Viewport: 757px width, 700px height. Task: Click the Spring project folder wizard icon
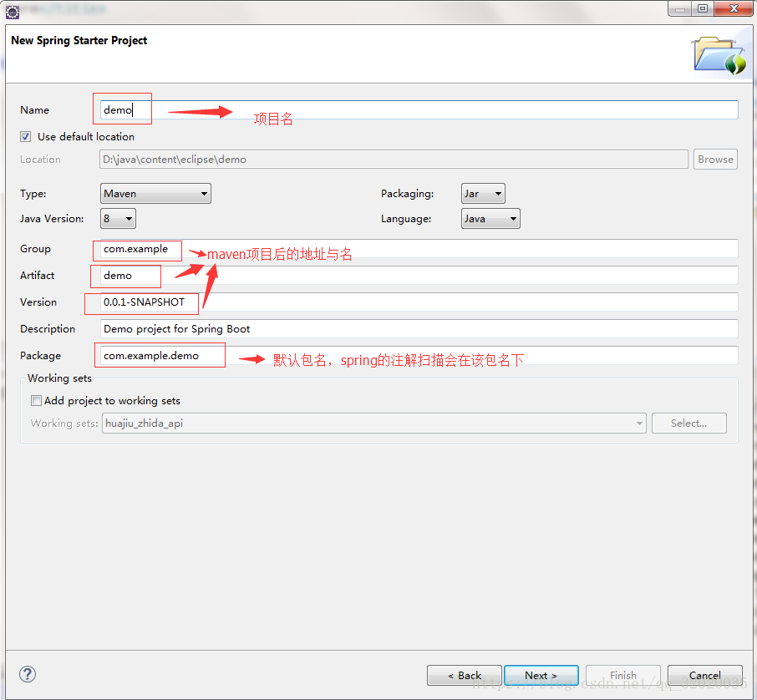click(720, 55)
